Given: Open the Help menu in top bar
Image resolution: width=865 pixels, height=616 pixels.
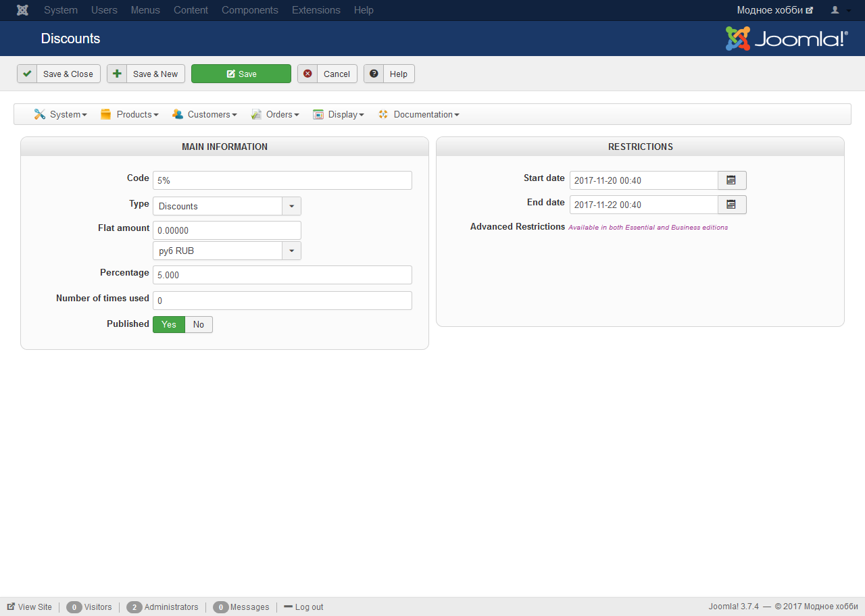Looking at the screenshot, I should (364, 10).
